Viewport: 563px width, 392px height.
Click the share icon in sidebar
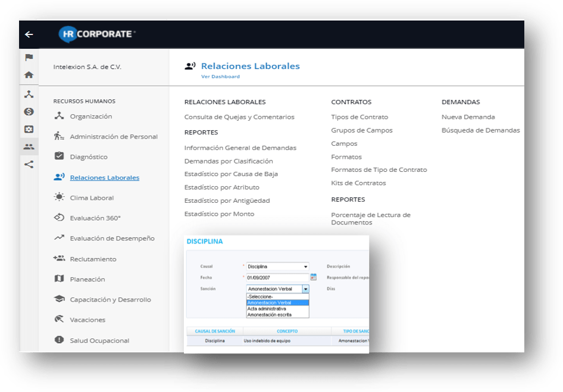[29, 165]
